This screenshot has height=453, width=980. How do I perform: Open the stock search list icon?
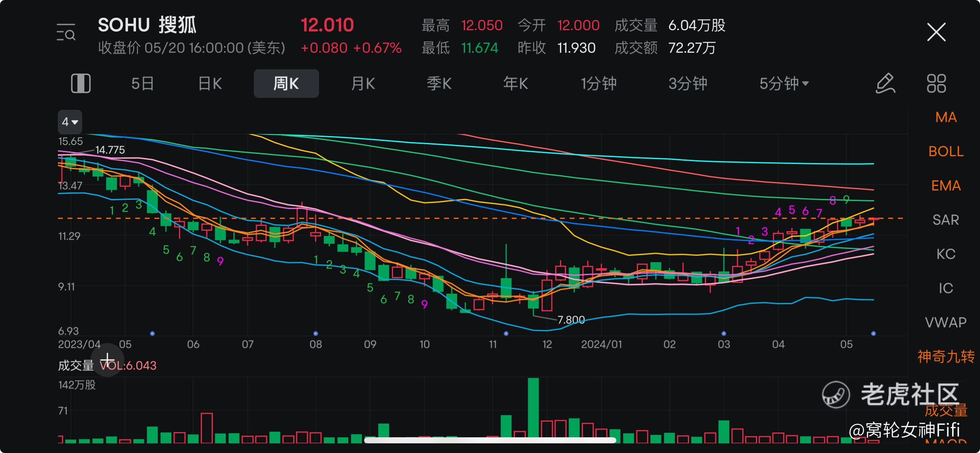click(66, 32)
